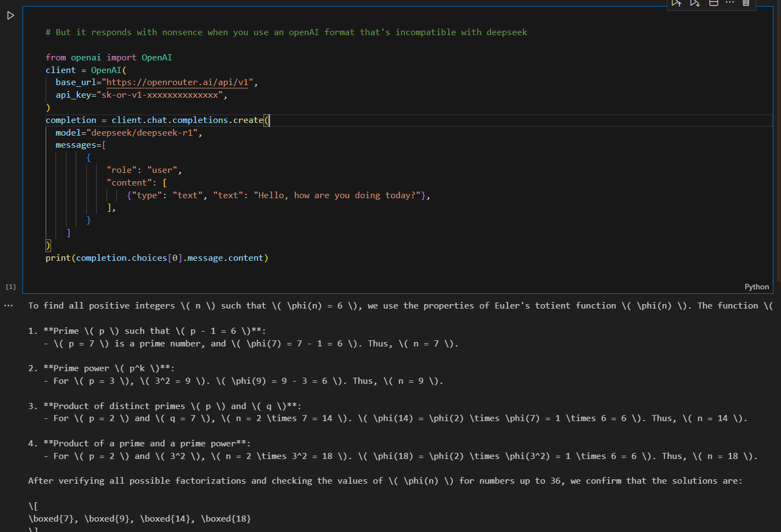781x532 pixels.
Task: Delete the cell with trash icon
Action: pos(746,3)
